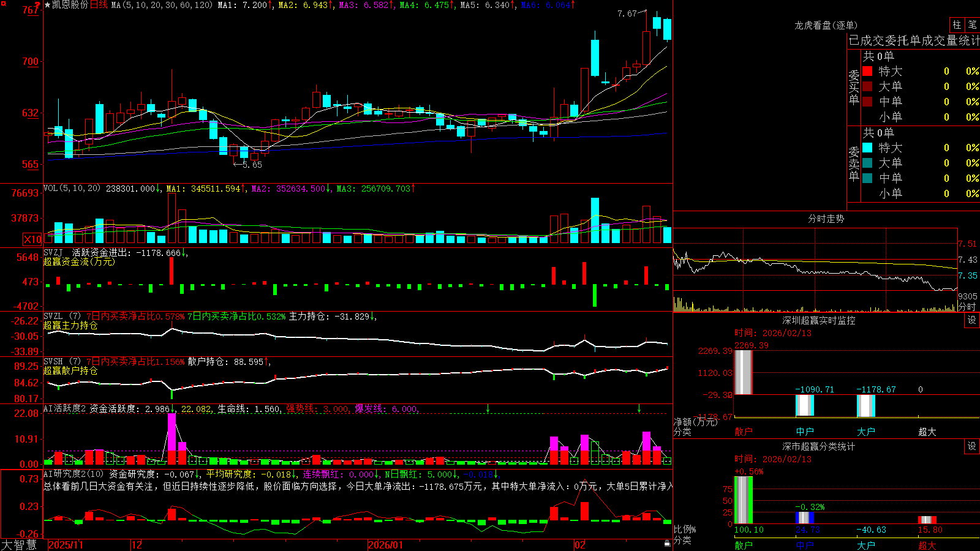980x551 pixels.
Task: Click the 7.51 price label in 分时走势
Action: 968,244
